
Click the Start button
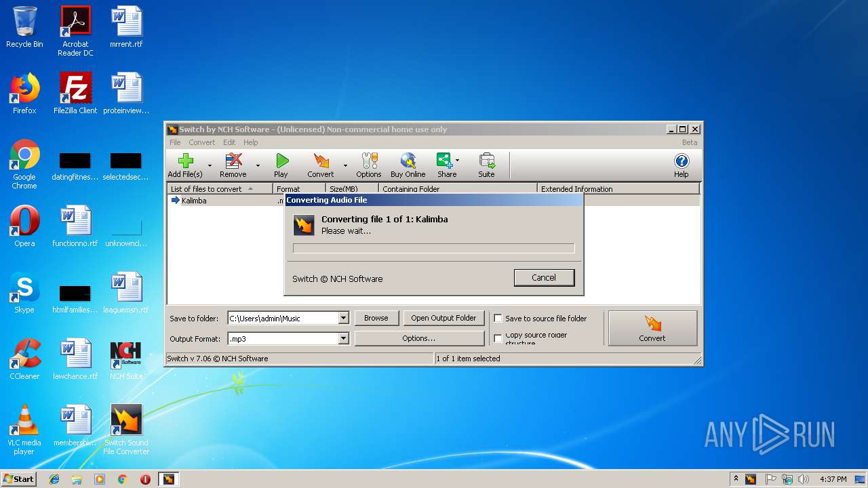[x=19, y=479]
